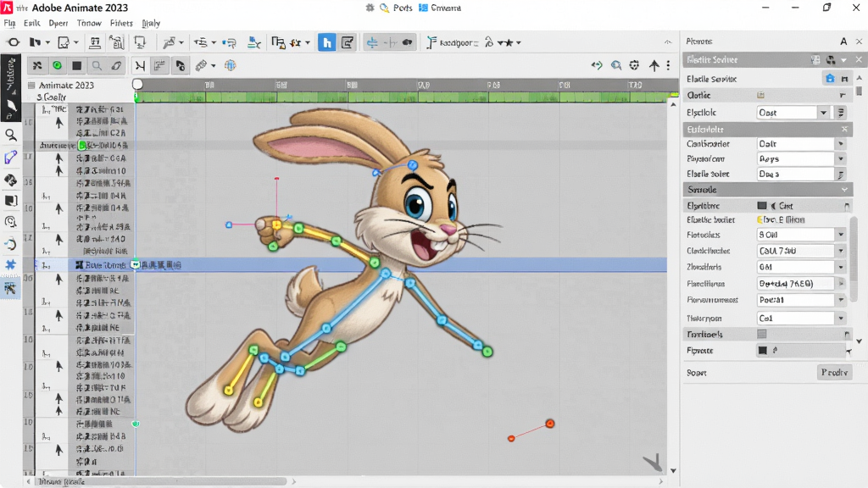Screen dimensions: 868x488
Task: Open the 'Flp' menu
Action: tap(9, 23)
